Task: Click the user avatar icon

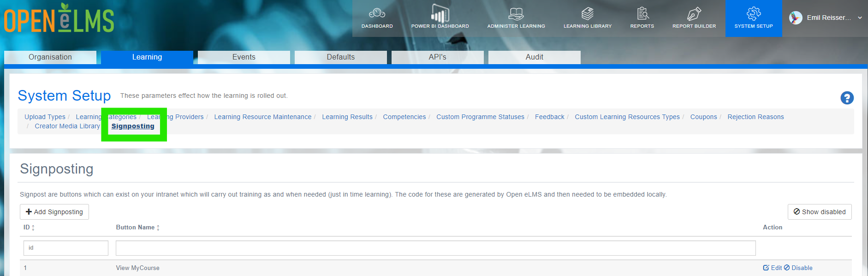Action: pos(796,18)
